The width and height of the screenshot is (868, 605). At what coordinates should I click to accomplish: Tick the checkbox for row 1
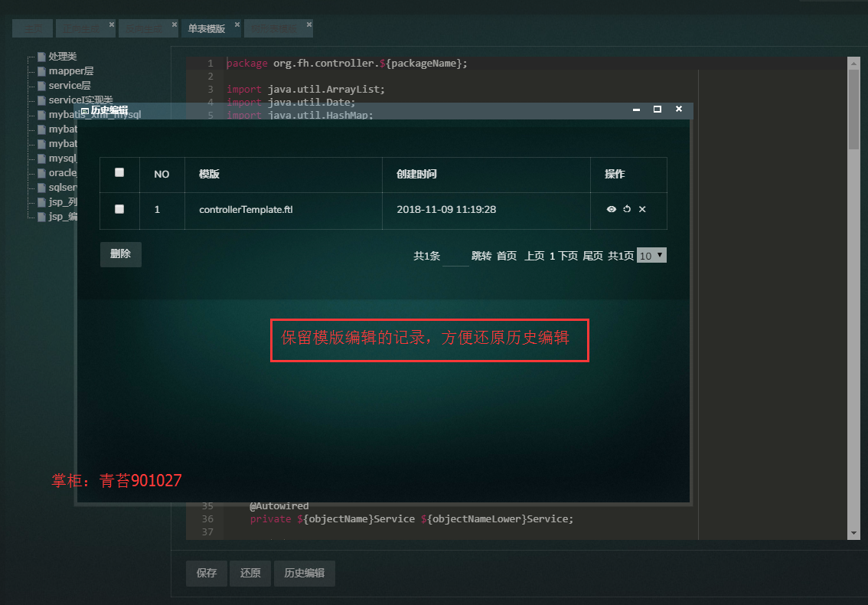click(x=119, y=209)
